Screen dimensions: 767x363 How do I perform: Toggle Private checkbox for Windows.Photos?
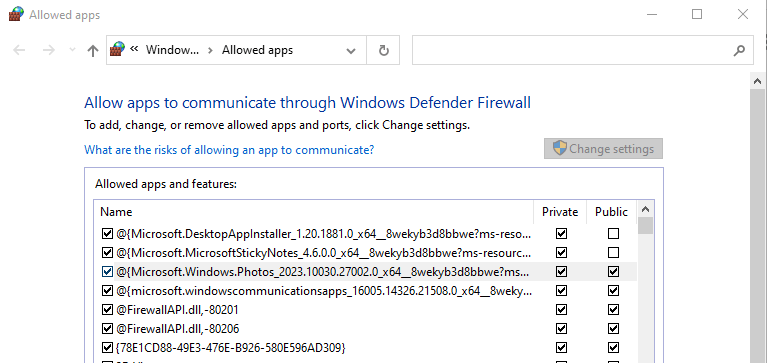click(x=562, y=272)
